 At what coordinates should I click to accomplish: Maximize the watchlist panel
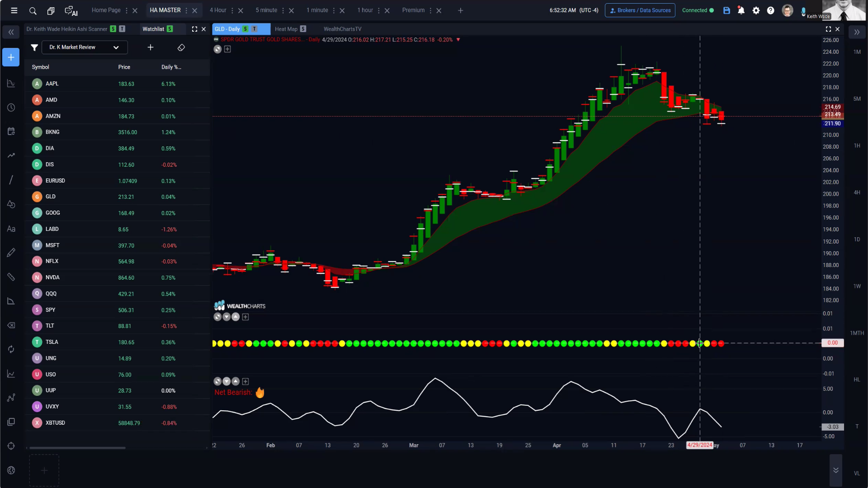pyautogui.click(x=194, y=29)
